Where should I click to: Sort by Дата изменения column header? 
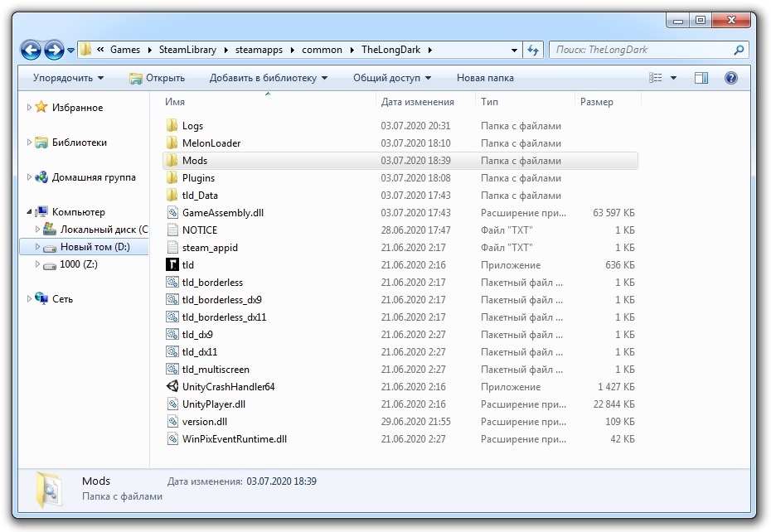tap(418, 102)
